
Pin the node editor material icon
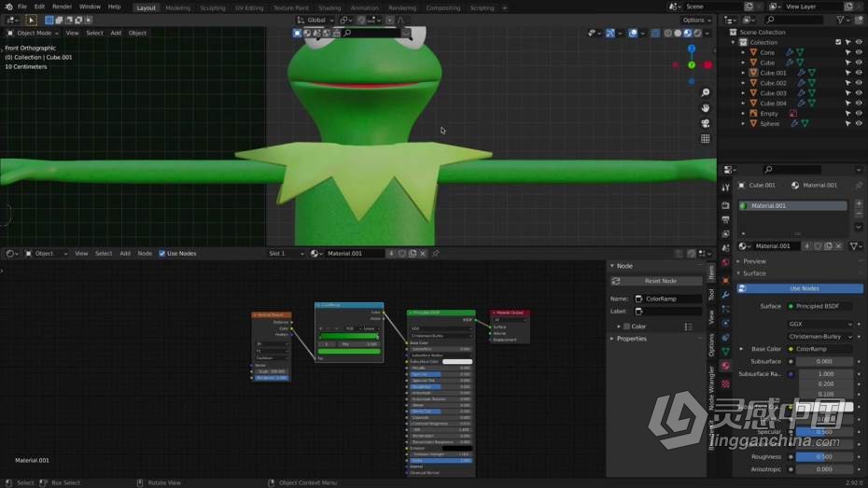(x=436, y=254)
